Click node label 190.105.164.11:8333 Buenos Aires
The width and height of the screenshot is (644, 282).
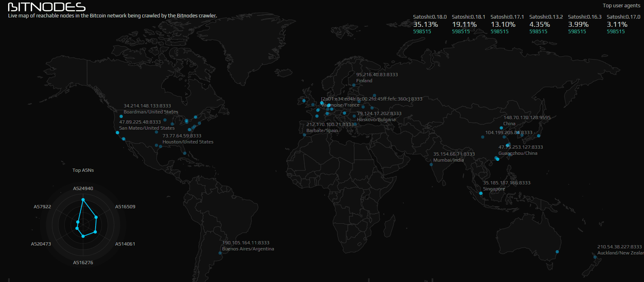coord(248,246)
